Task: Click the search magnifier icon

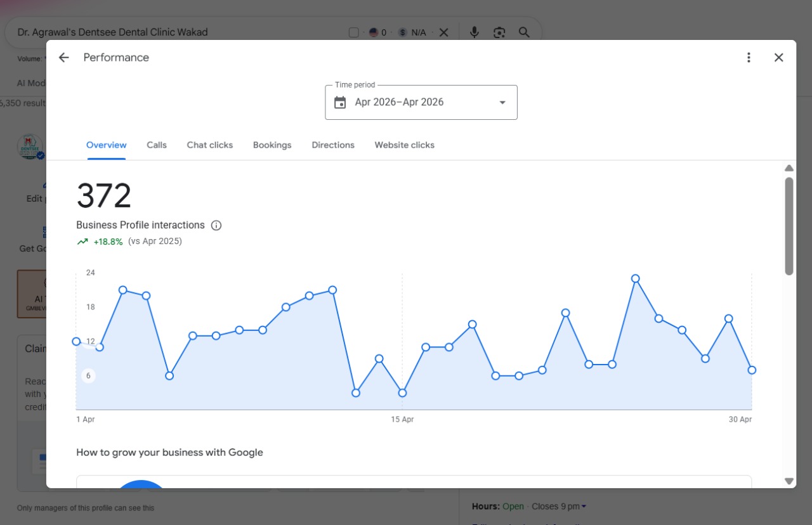Action: [x=524, y=32]
